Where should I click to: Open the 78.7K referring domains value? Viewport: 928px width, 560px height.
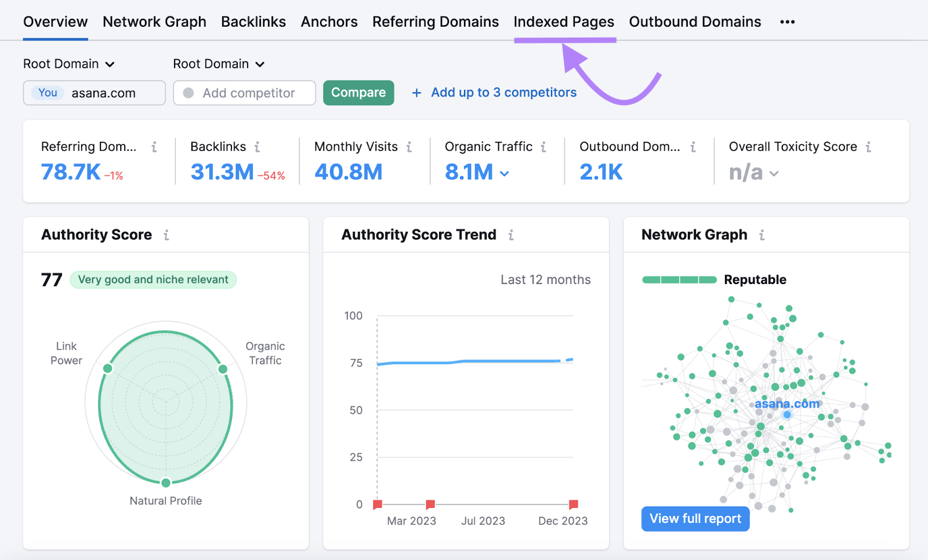point(71,172)
